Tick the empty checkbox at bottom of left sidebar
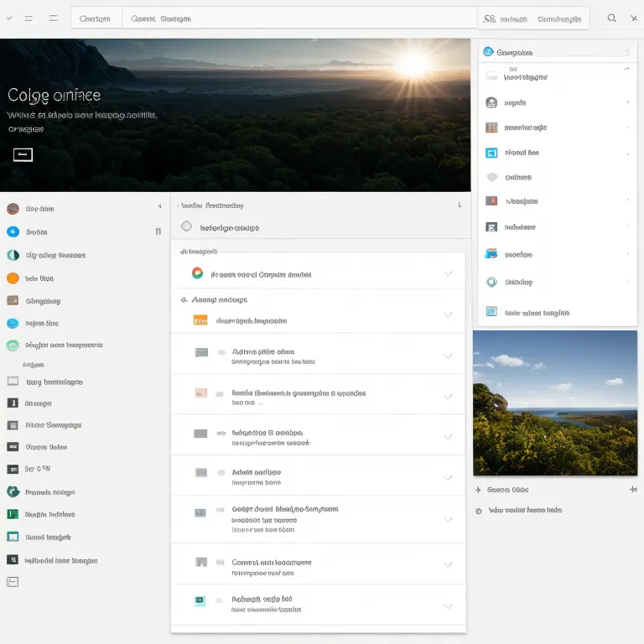The height and width of the screenshot is (644, 644). pyautogui.click(x=13, y=581)
